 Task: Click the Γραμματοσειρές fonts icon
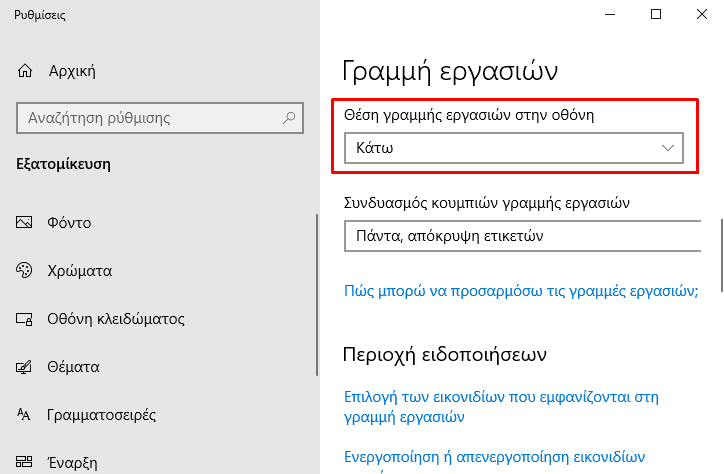click(24, 414)
